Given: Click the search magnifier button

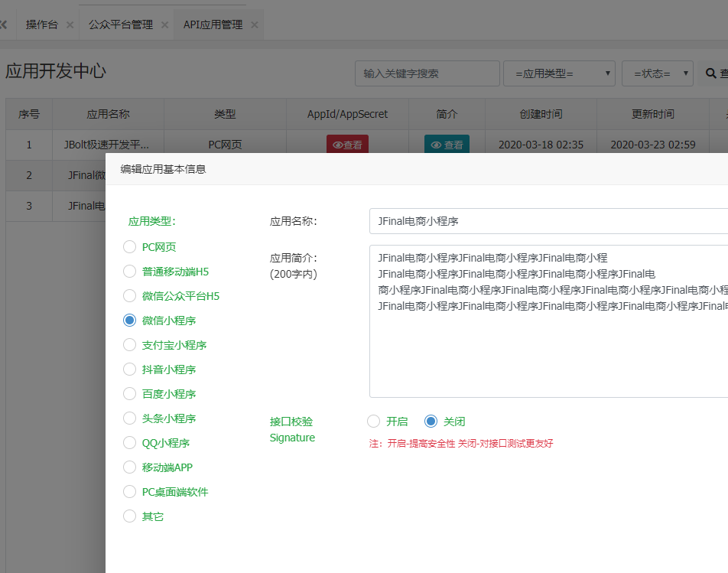Looking at the screenshot, I should (x=714, y=73).
